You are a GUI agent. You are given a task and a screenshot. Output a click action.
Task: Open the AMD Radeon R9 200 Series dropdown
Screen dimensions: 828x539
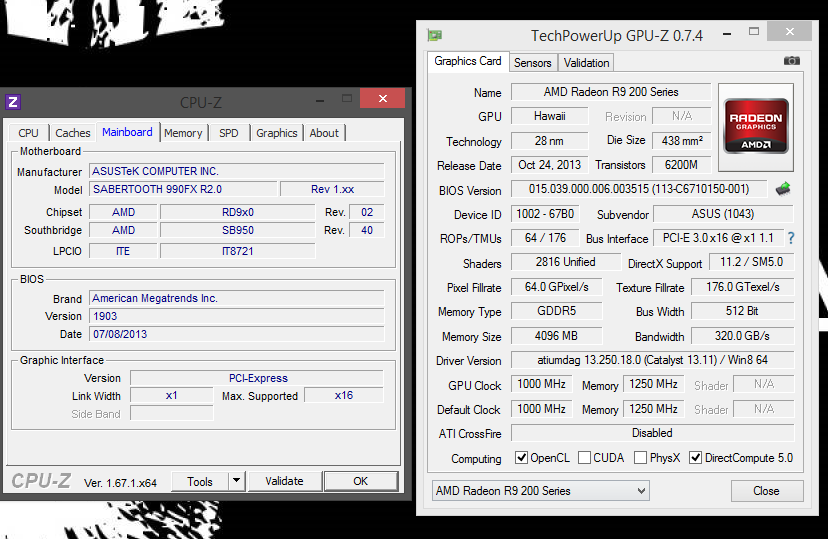pos(540,491)
